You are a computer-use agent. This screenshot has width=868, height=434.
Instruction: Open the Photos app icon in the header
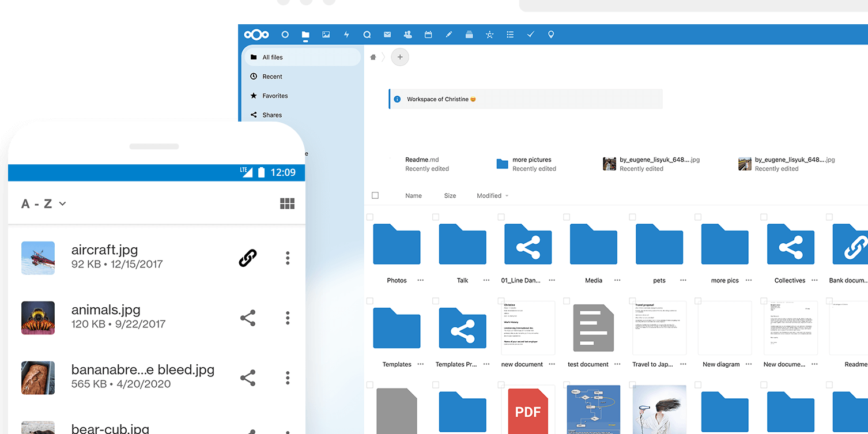point(326,34)
